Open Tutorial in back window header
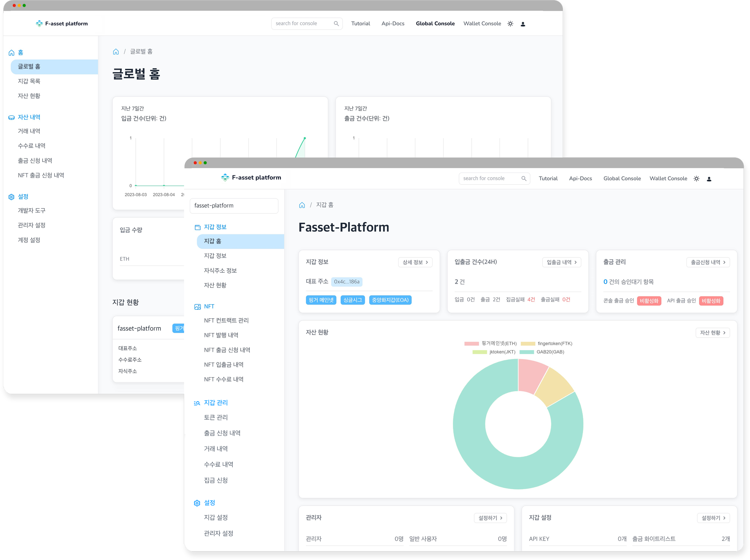 tap(361, 24)
